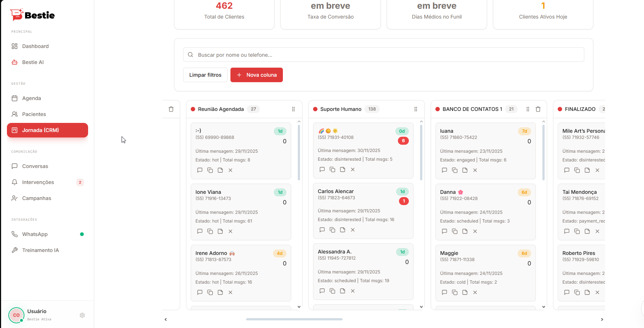Remove Roberto Pires card with the X icon
The image size is (644, 328).
pos(597,292)
